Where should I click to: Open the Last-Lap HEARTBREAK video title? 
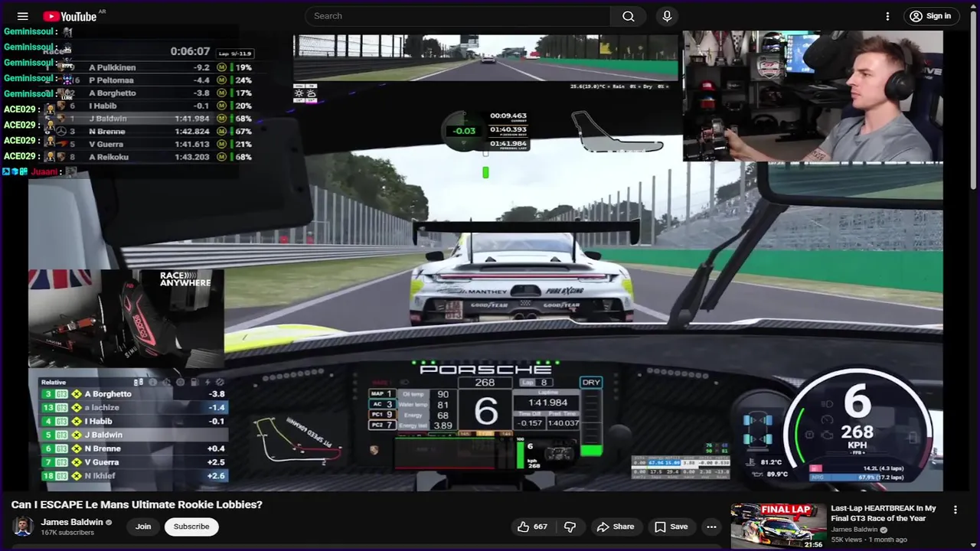point(884,513)
